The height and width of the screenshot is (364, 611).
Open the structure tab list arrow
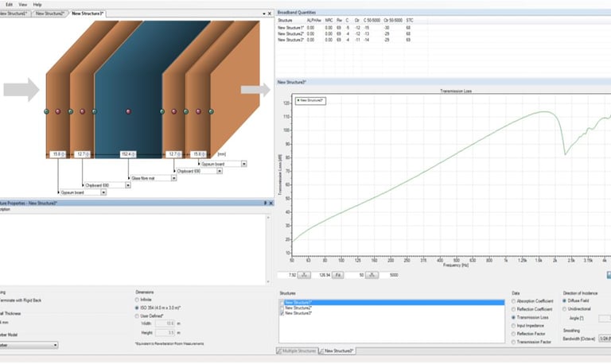264,14
